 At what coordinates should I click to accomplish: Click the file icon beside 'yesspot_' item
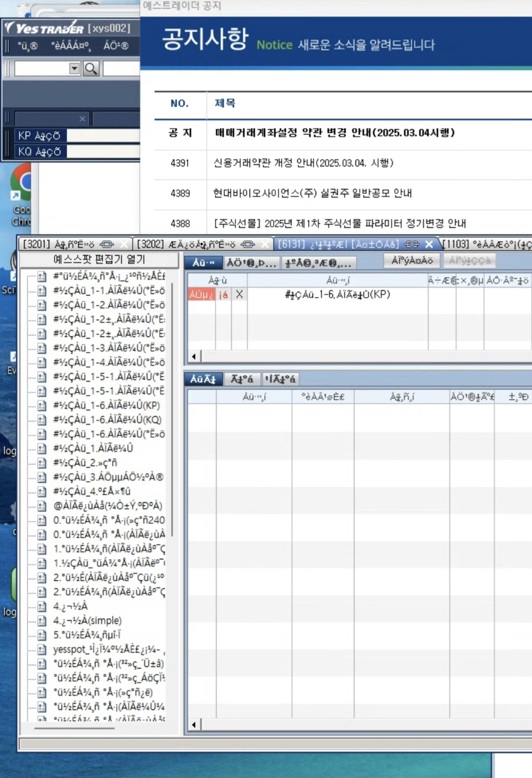pos(42,649)
